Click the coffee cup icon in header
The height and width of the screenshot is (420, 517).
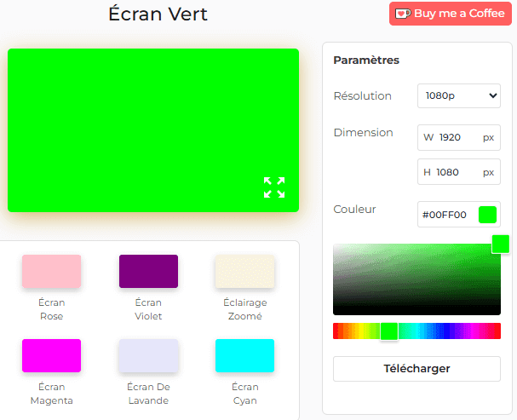point(402,14)
